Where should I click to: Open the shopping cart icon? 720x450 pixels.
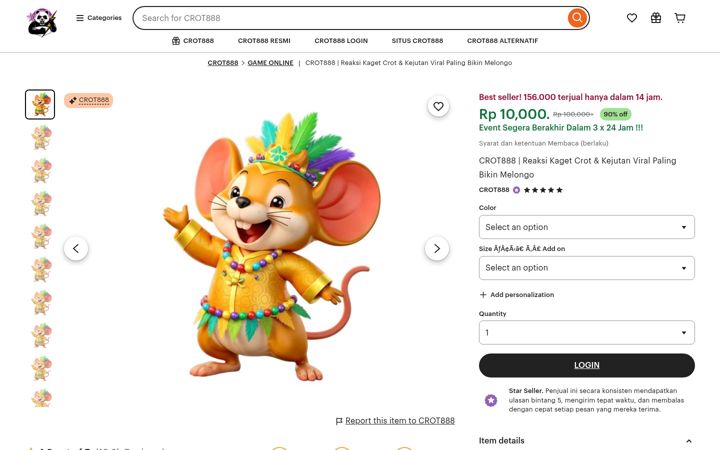(680, 18)
